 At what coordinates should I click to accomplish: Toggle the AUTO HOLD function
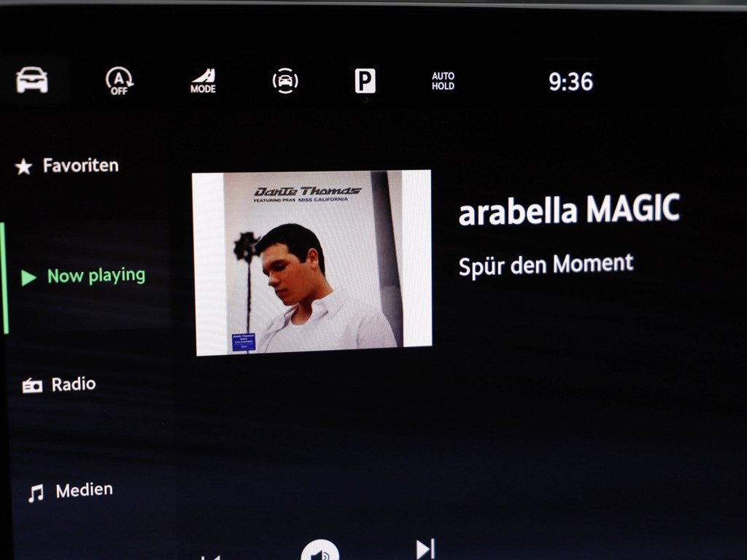click(x=443, y=81)
